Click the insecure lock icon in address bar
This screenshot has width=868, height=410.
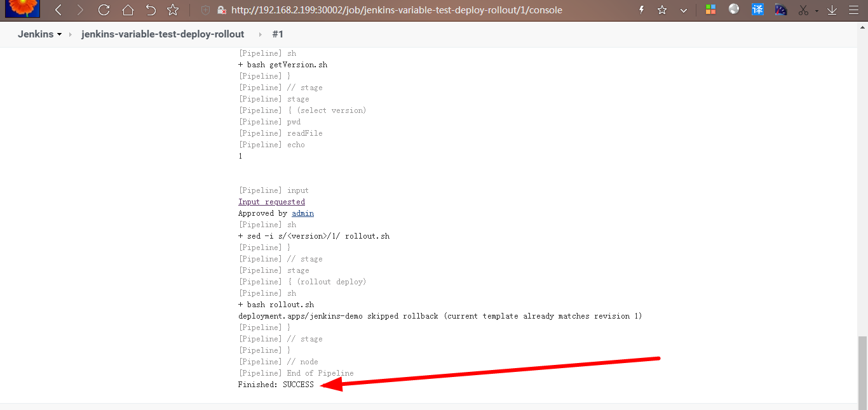[221, 10]
